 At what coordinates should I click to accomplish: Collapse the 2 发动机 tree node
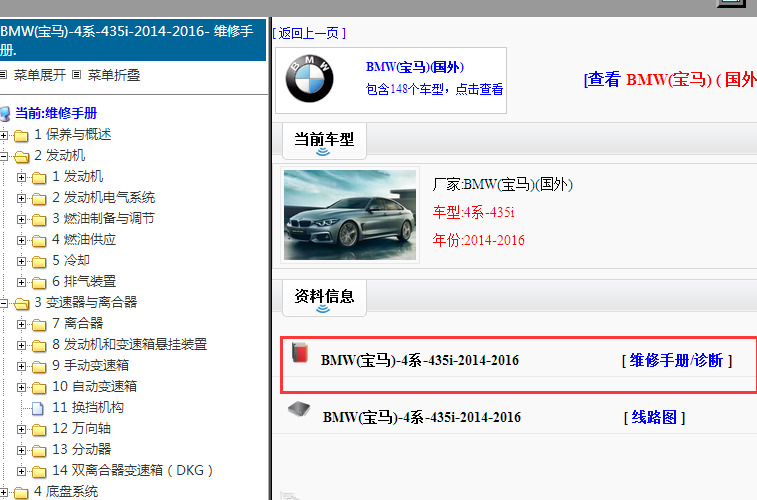[x=4, y=156]
